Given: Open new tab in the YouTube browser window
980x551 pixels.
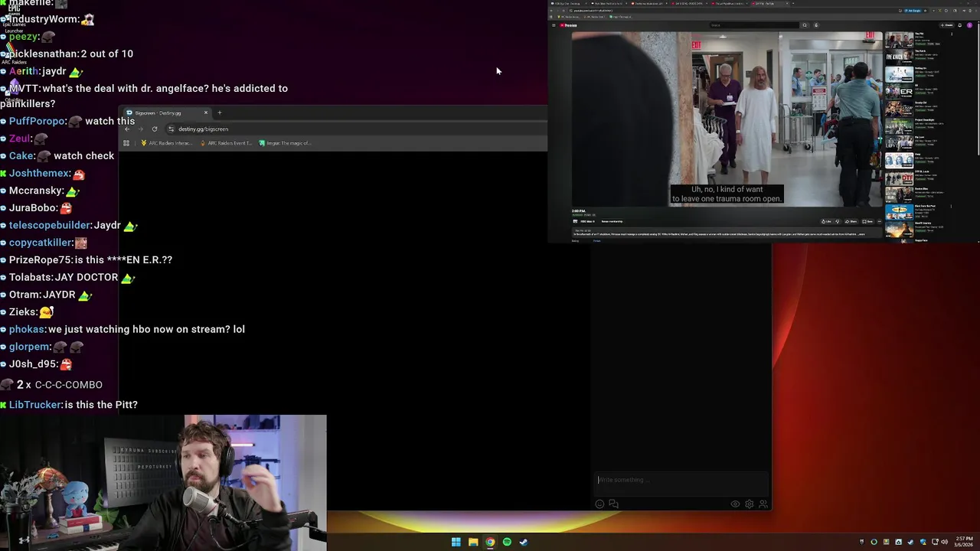Looking at the screenshot, I should click(793, 3).
